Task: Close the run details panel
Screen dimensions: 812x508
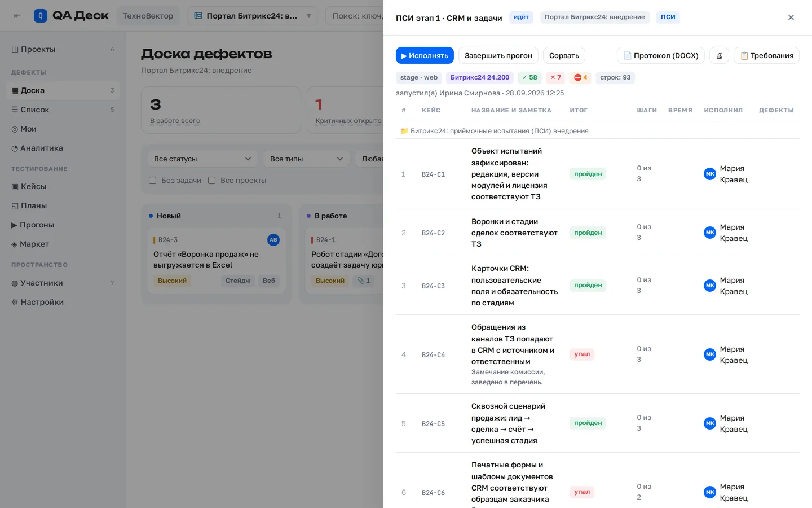Action: [x=791, y=17]
